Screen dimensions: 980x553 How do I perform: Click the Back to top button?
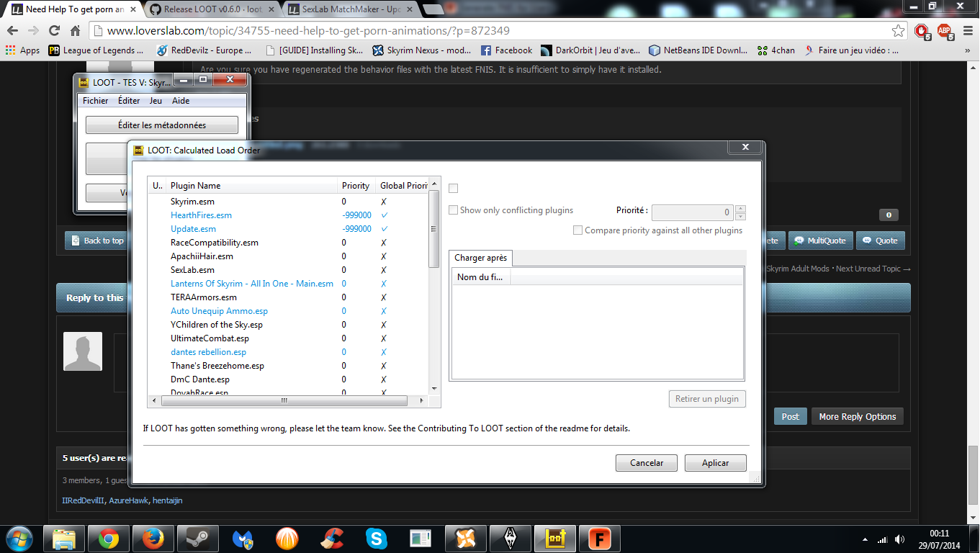click(x=97, y=240)
